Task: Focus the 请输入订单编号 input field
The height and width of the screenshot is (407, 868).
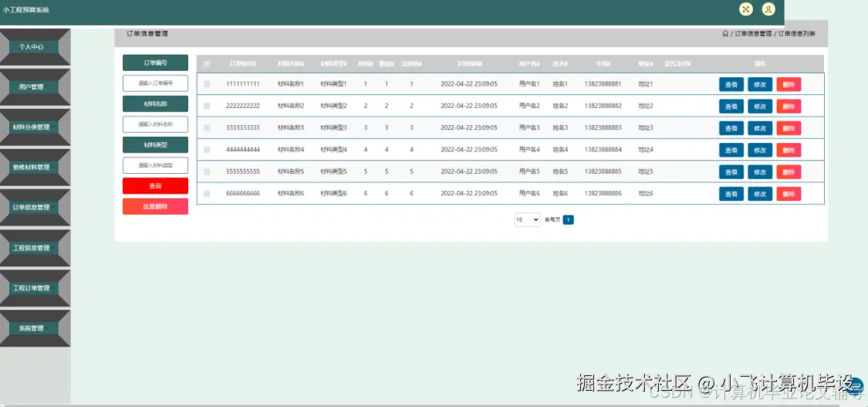Action: [156, 83]
